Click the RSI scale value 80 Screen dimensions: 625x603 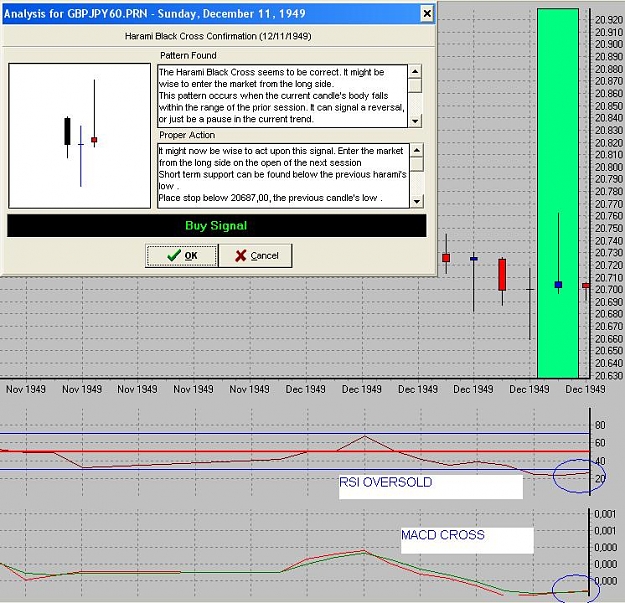(x=600, y=425)
